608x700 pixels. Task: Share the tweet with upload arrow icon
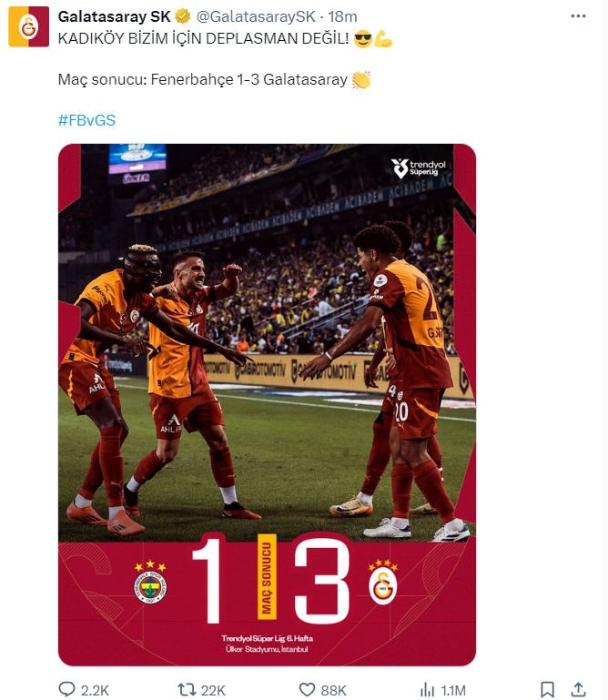coord(578,689)
